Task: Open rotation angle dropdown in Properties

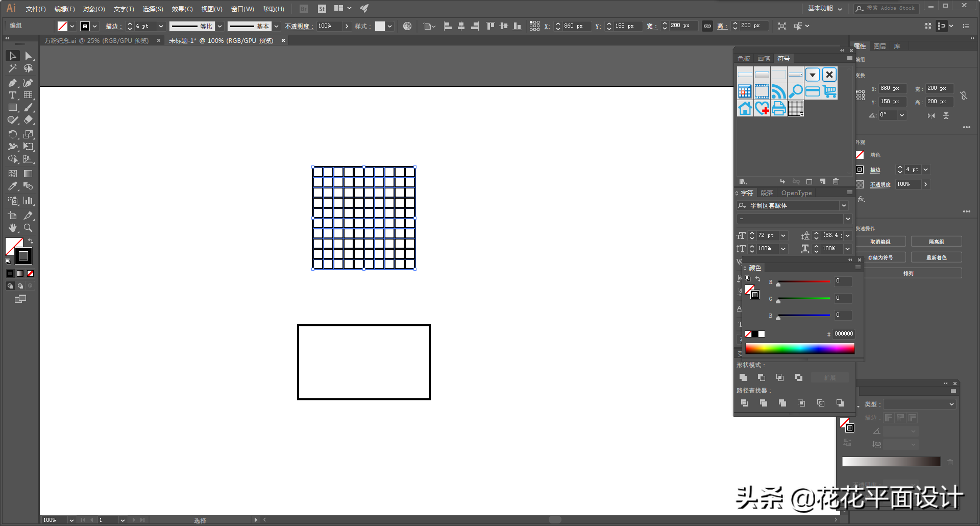Action: pos(902,115)
